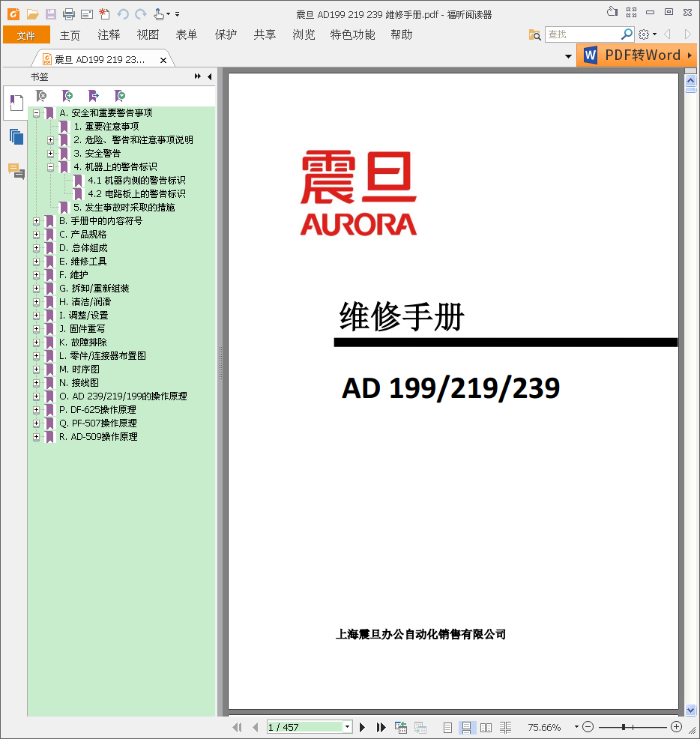
Task: Click the full screen icon in title bar
Action: [631, 12]
